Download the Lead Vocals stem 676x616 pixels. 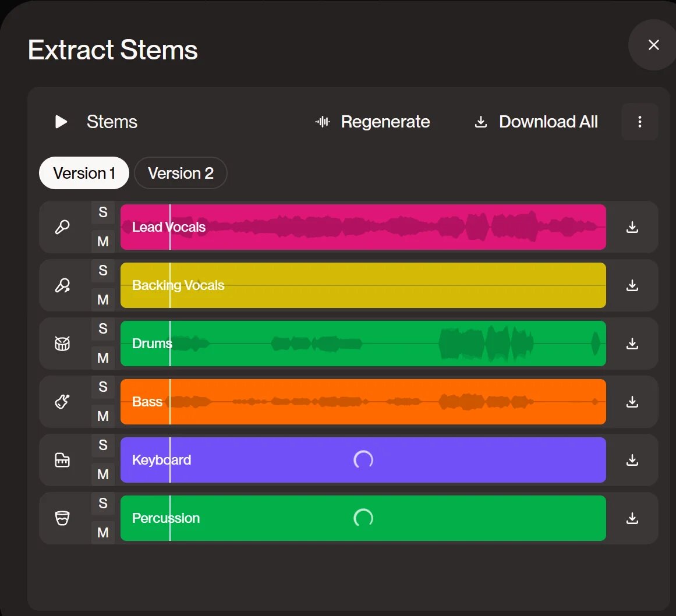pos(632,227)
